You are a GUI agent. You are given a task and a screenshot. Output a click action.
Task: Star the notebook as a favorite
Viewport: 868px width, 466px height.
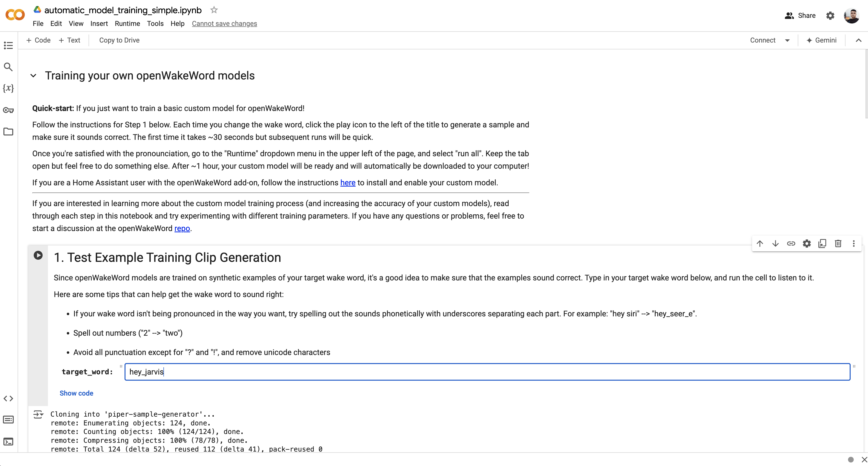214,10
